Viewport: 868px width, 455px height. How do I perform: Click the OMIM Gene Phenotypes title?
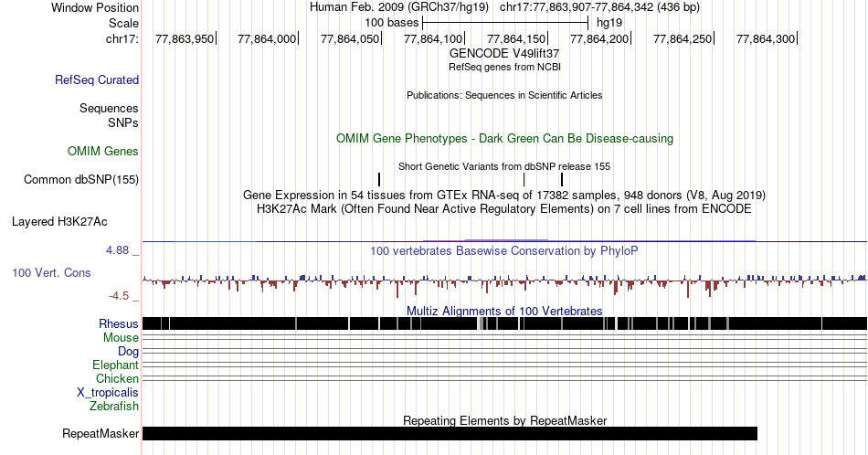pos(504,138)
